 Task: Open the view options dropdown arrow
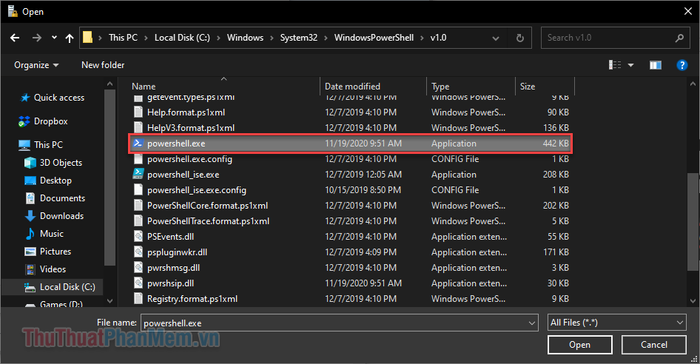click(x=631, y=66)
